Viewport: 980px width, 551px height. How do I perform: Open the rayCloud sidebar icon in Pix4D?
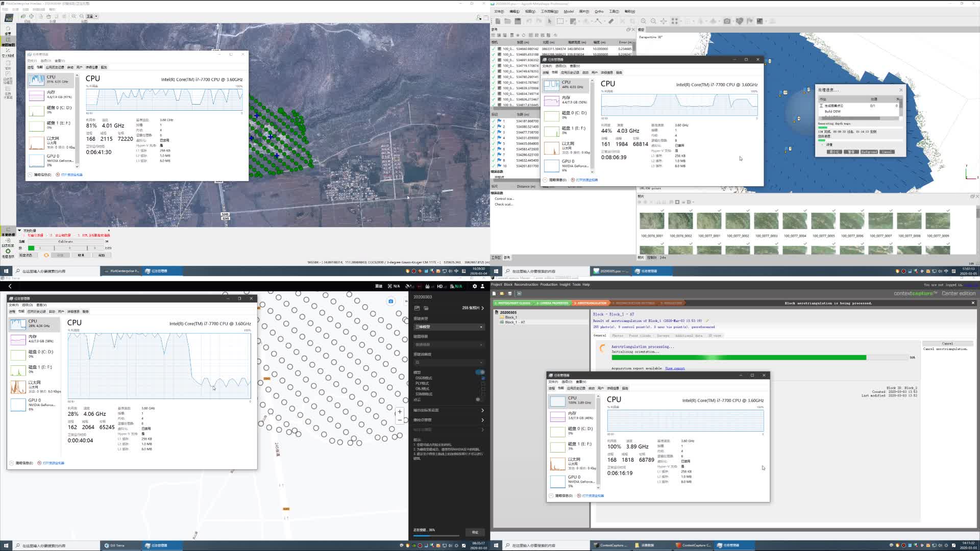pos(8,52)
